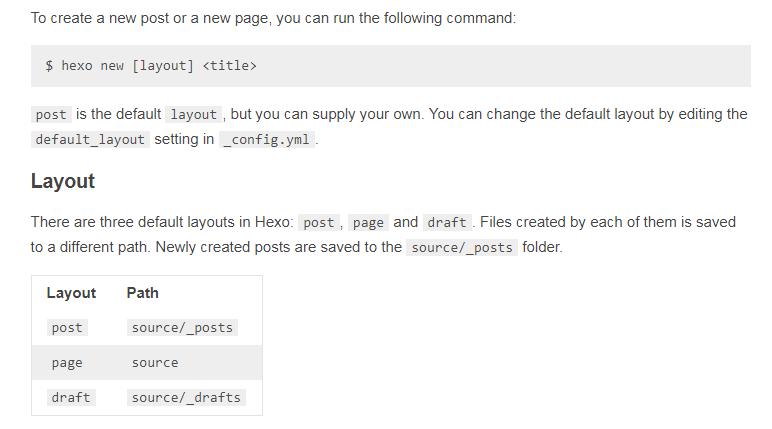The height and width of the screenshot is (429, 772).
Task: Click the 'Path' table column header
Action: point(143,293)
